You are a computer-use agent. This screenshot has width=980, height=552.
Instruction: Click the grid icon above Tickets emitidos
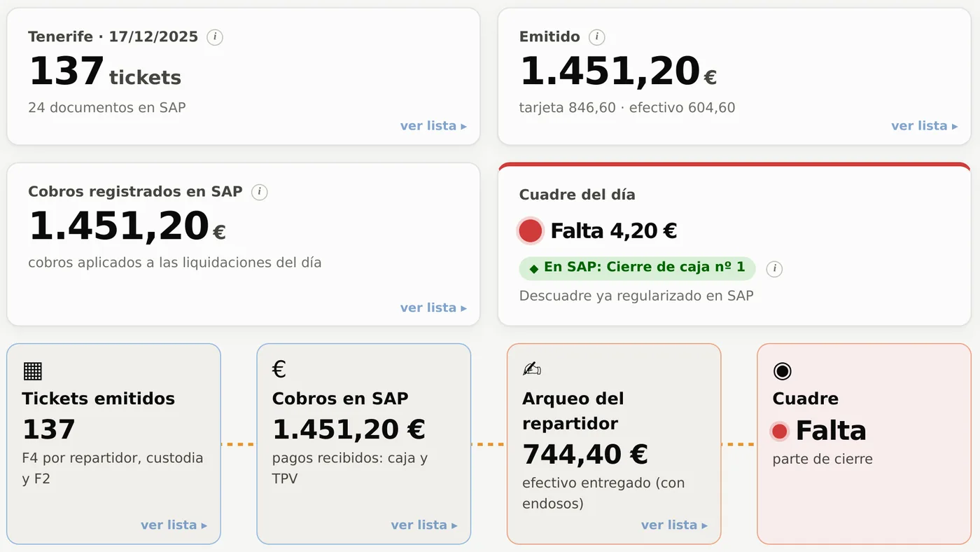coord(32,370)
